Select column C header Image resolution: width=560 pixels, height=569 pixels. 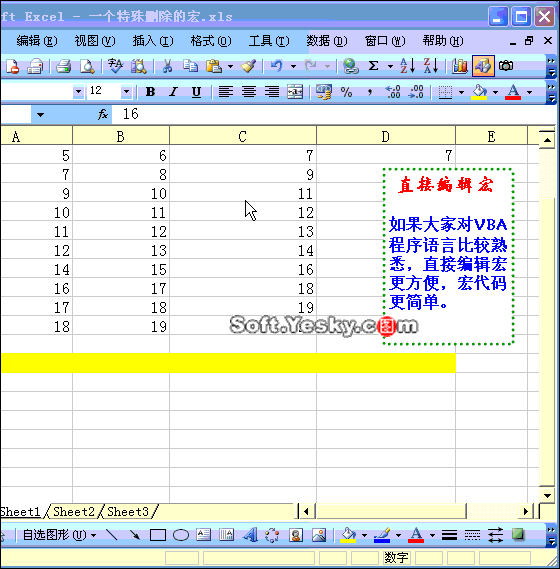[243, 136]
